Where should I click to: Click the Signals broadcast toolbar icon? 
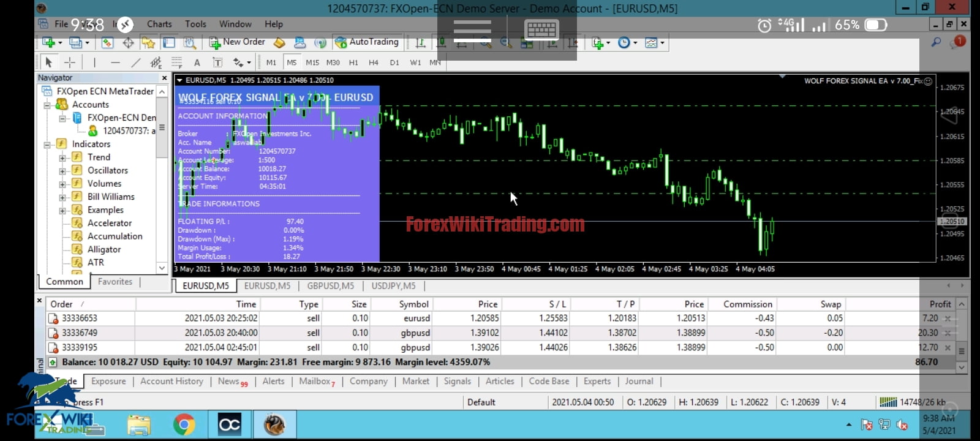click(x=320, y=42)
